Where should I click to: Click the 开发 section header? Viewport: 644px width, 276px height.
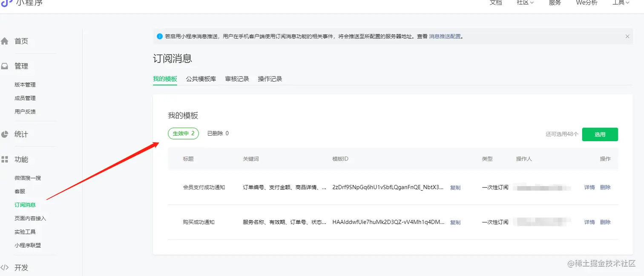pyautogui.click(x=21, y=267)
